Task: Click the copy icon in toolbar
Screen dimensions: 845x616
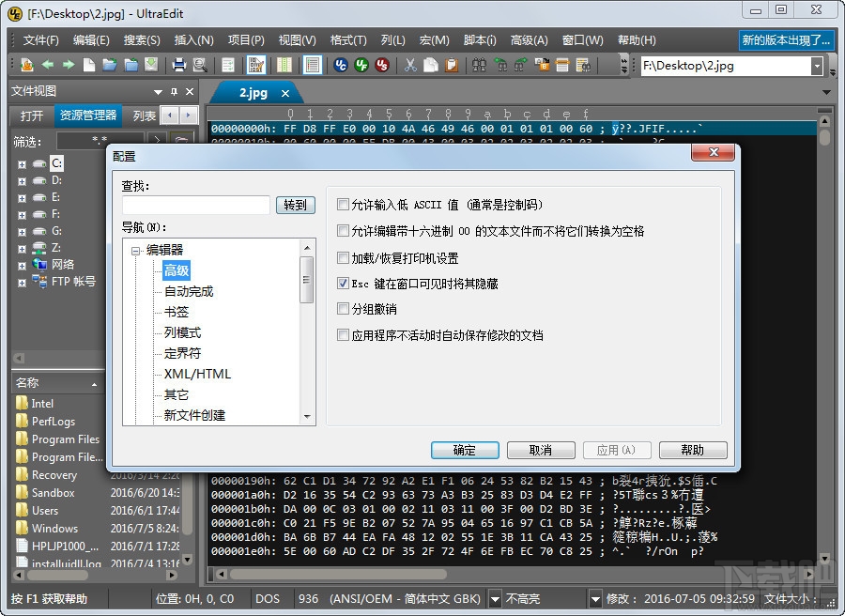Action: pos(431,65)
